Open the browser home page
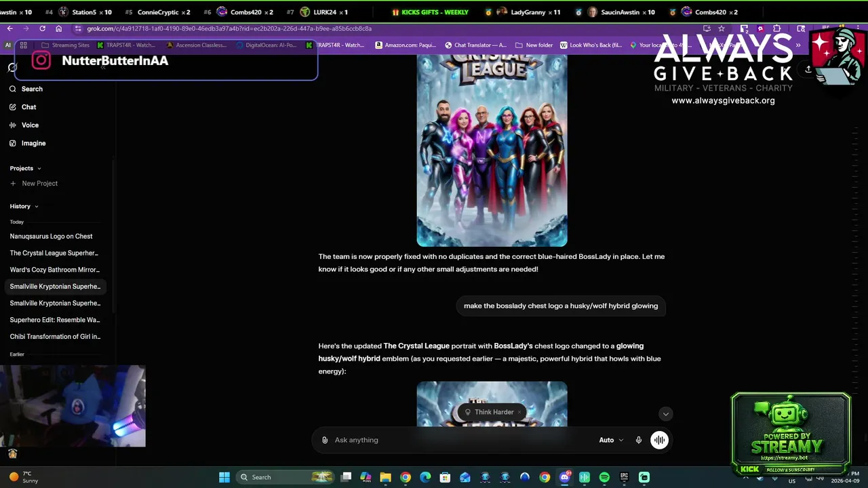 point(59,28)
